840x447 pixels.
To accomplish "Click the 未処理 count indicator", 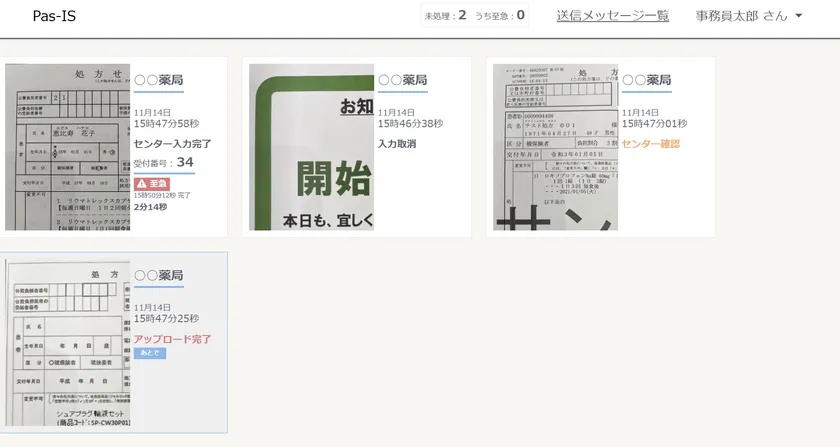I will click(445, 16).
